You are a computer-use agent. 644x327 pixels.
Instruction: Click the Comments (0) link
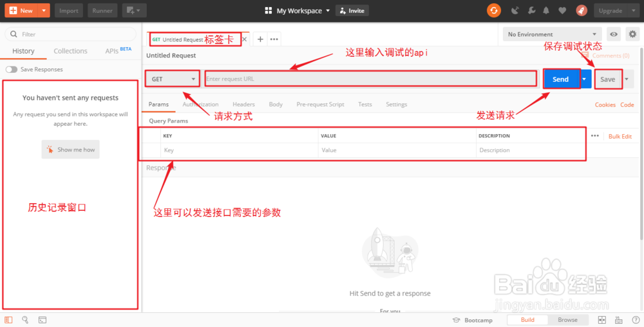pos(605,55)
